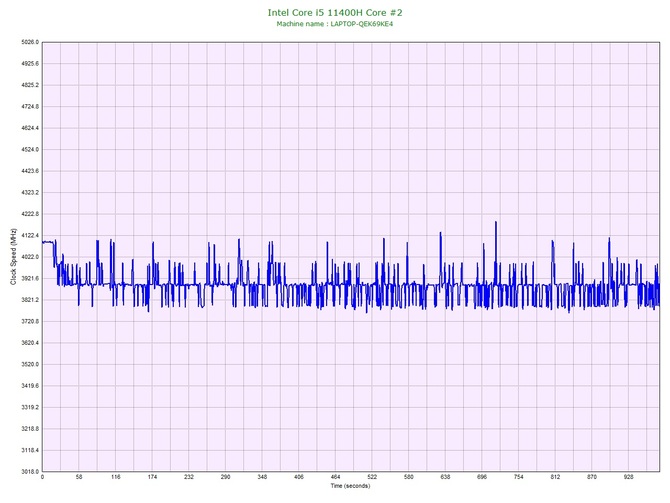Click the 3520.0 y-axis value
This screenshot has height=503, width=670.
point(30,365)
